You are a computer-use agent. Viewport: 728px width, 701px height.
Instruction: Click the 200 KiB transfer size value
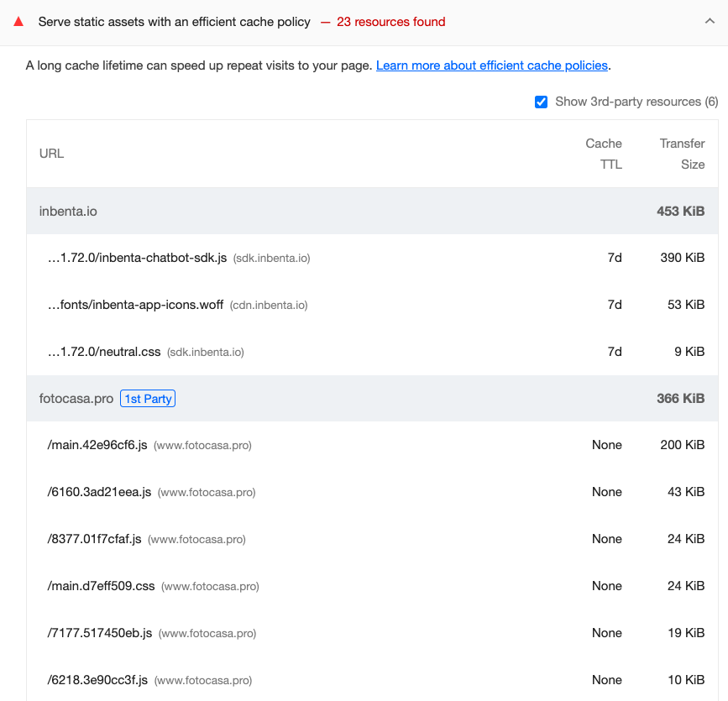point(683,445)
